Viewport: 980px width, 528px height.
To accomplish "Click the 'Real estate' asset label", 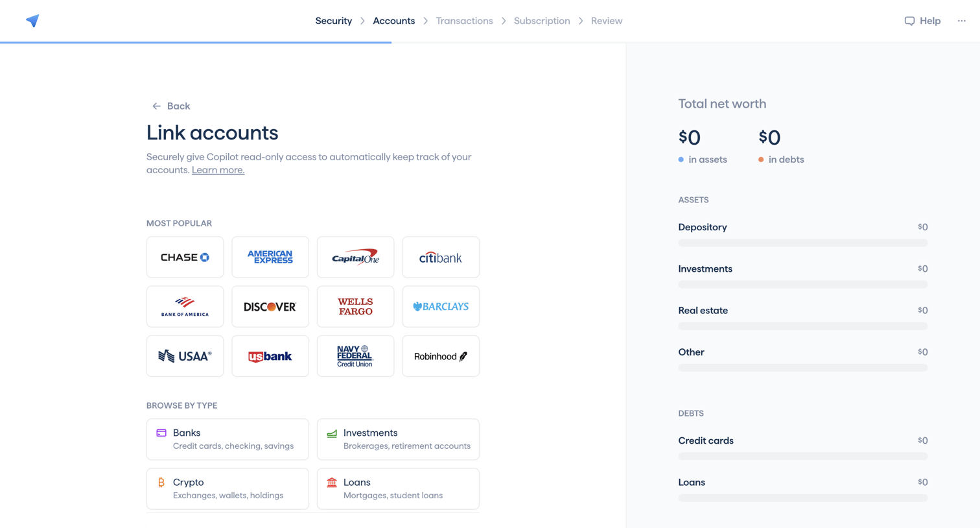I will point(703,311).
